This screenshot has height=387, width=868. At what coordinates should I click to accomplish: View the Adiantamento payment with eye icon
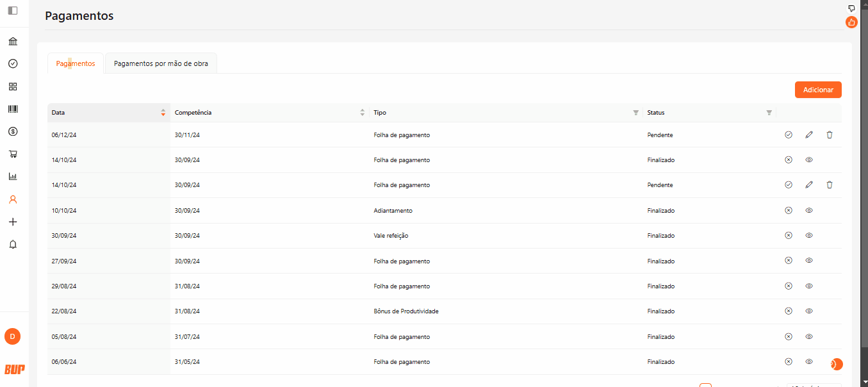coord(809,210)
